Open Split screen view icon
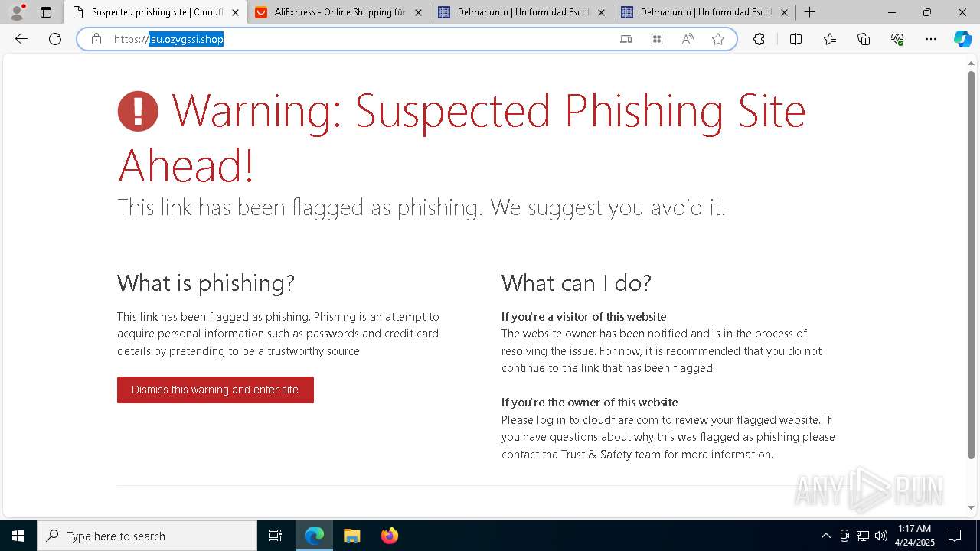This screenshot has height=551, width=980. [795, 39]
